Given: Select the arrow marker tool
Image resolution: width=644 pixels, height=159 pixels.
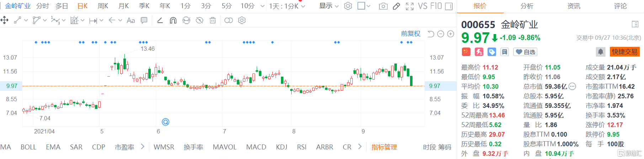Looking at the screenshot, I should [112, 21].
